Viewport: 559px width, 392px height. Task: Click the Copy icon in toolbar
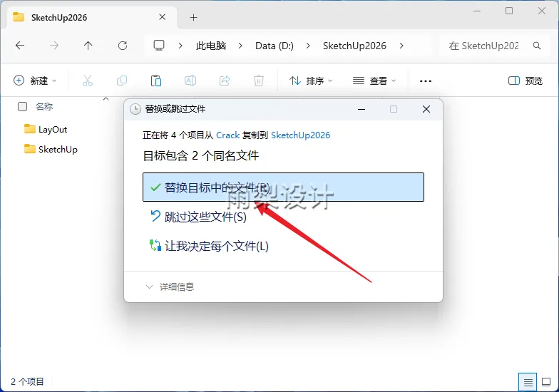122,81
